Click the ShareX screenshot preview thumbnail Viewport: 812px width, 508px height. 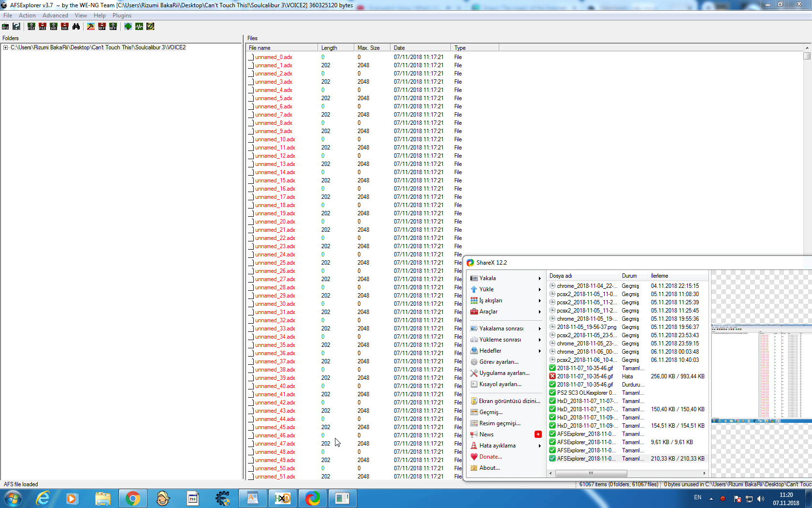click(761, 374)
